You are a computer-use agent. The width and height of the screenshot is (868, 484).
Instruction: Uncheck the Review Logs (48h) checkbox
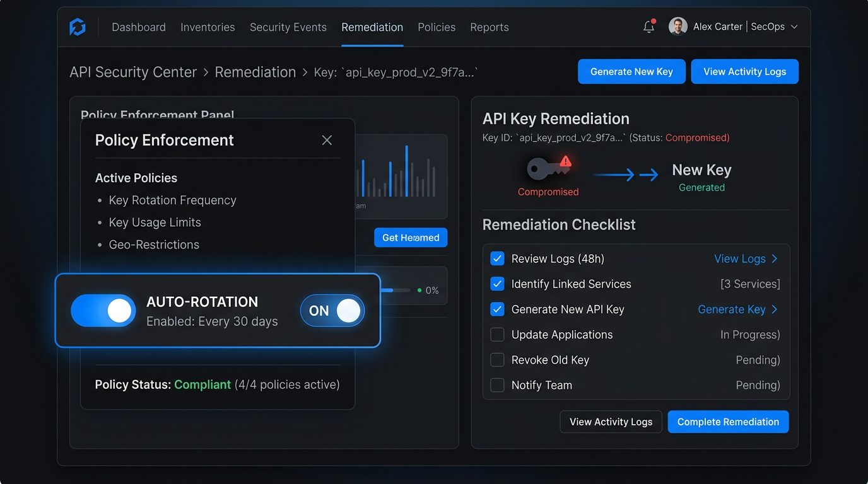497,258
